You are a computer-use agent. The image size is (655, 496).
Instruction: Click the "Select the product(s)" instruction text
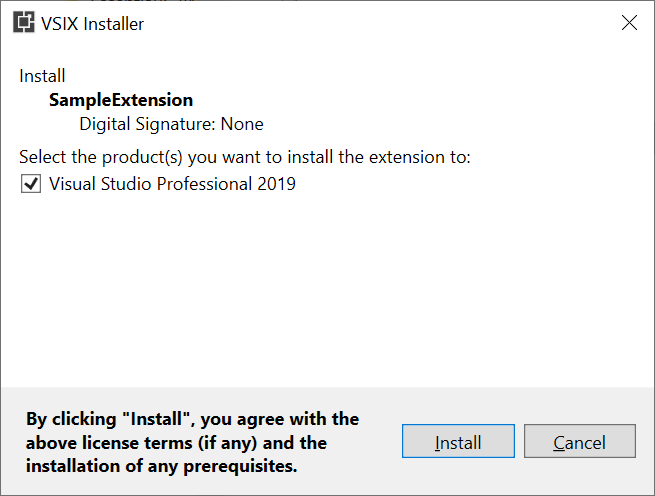point(245,157)
